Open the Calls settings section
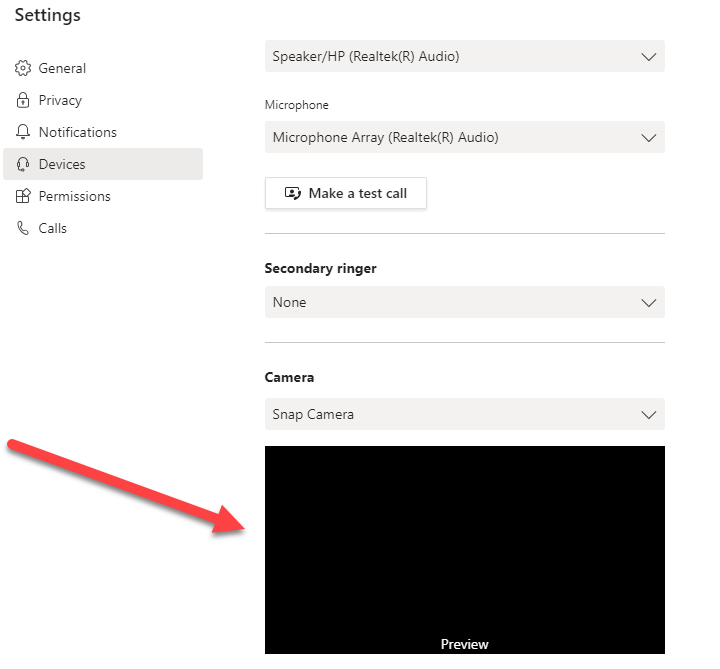 point(103,228)
